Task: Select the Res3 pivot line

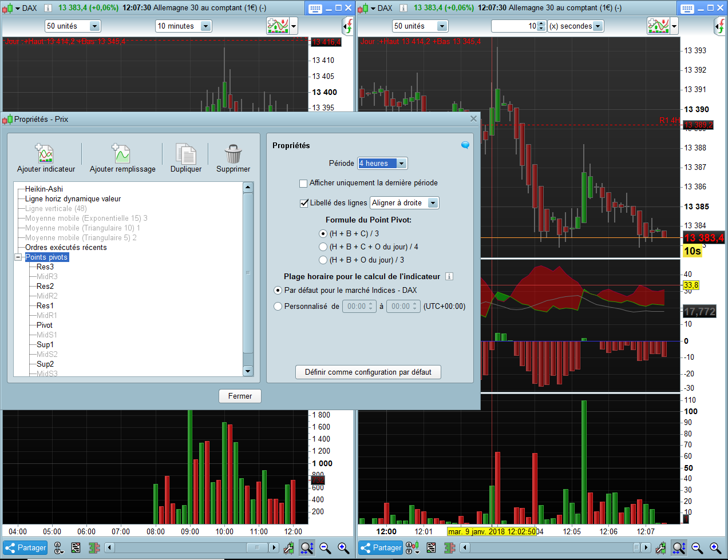Action: [45, 267]
